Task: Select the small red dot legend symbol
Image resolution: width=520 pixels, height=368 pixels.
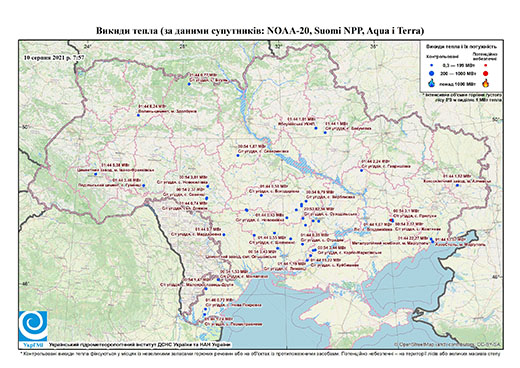Action: (486, 65)
